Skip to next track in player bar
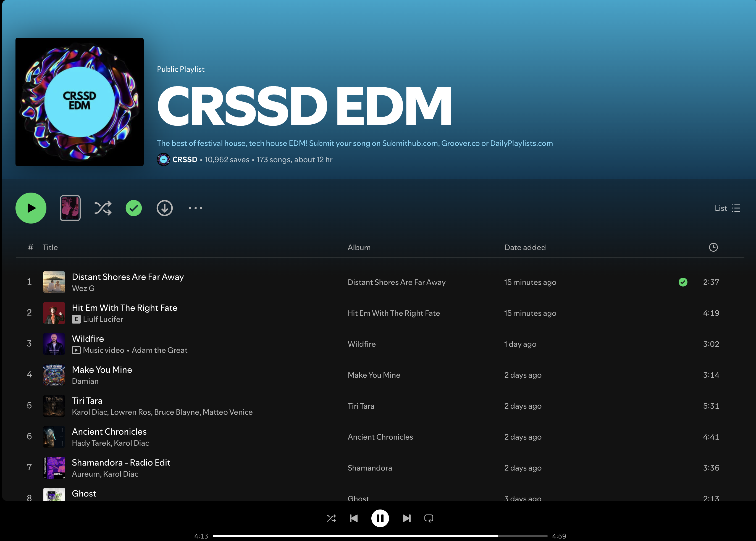The height and width of the screenshot is (541, 756). pyautogui.click(x=406, y=518)
